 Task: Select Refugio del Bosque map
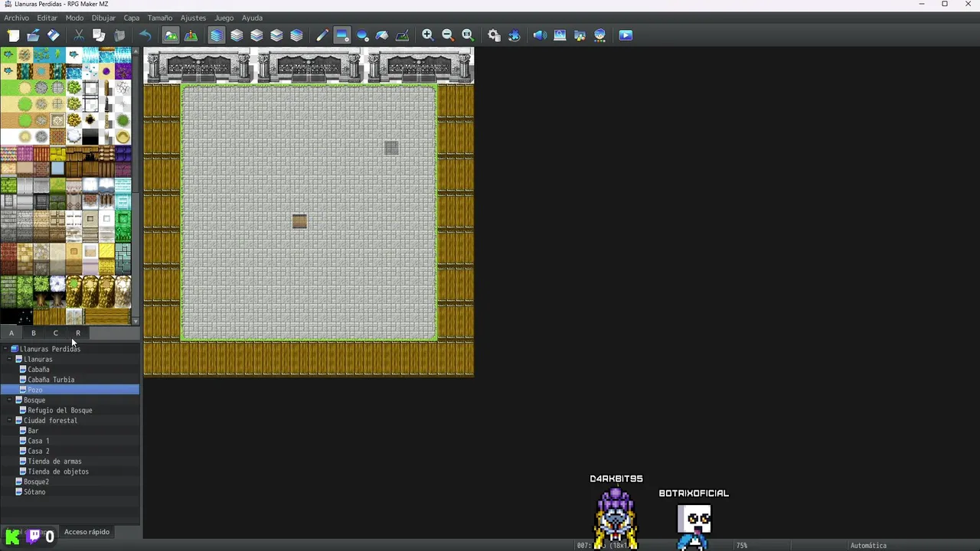point(60,410)
